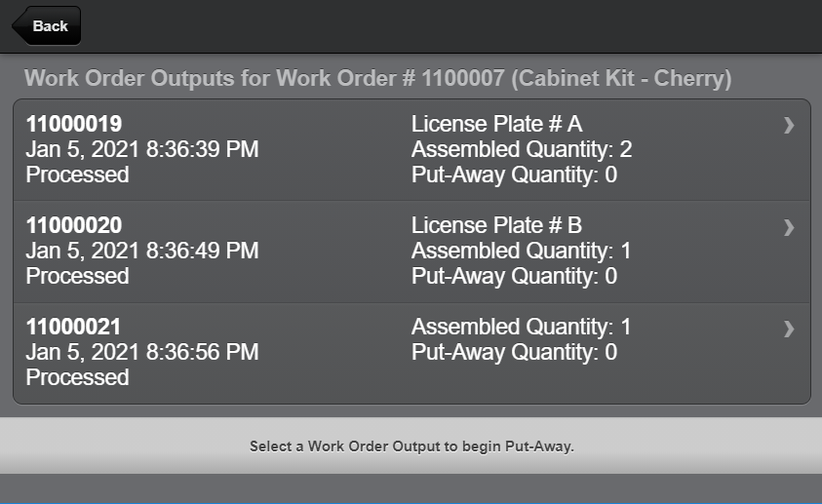Click Put-Away Quantity: 0 for output 11000019

coord(514,174)
